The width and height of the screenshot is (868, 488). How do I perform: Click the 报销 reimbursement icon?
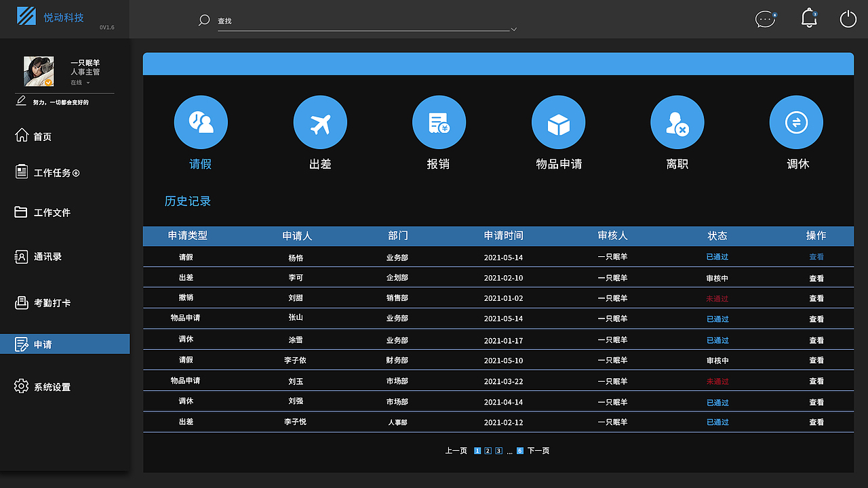(x=439, y=122)
